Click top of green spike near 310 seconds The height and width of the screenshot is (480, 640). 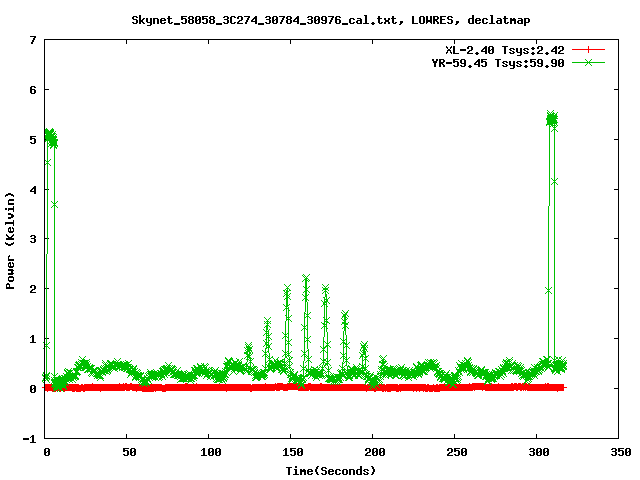pyautogui.click(x=551, y=117)
